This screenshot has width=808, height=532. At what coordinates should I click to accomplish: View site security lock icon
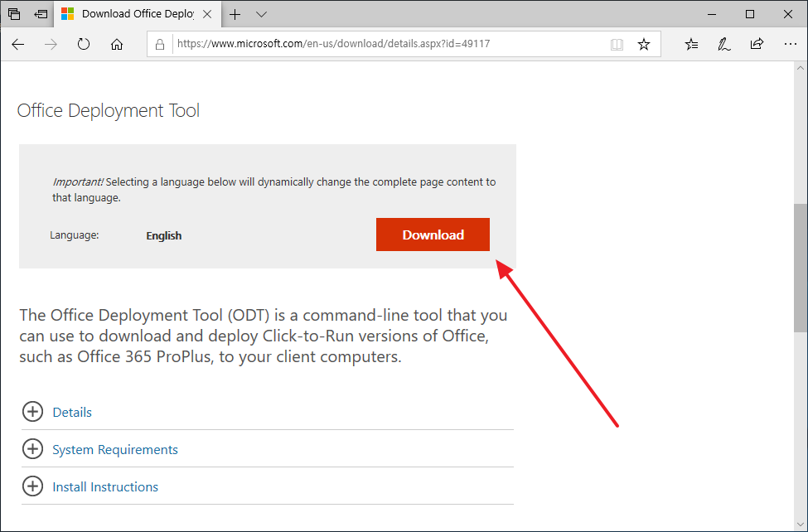[160, 45]
